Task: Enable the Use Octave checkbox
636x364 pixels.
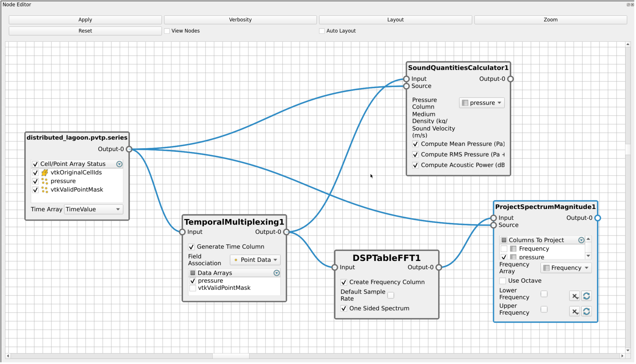Action: click(x=503, y=281)
